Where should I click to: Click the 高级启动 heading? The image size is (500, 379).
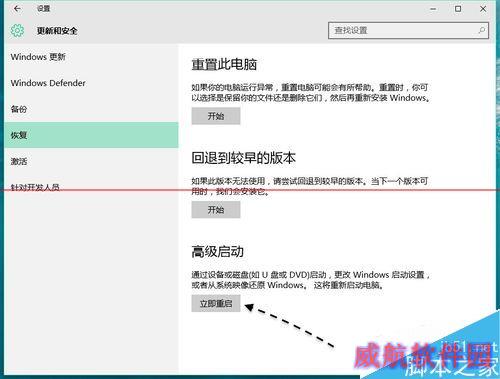point(217,252)
